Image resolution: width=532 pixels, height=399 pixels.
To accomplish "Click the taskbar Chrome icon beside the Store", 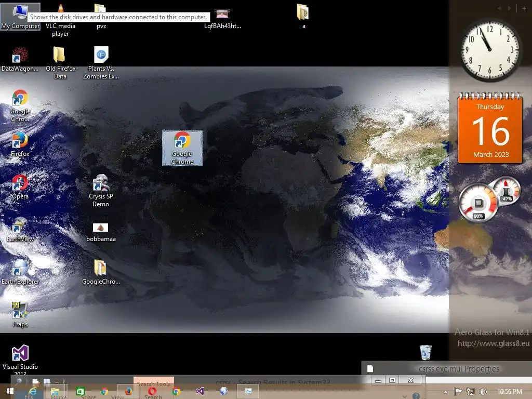I will click(x=104, y=391).
